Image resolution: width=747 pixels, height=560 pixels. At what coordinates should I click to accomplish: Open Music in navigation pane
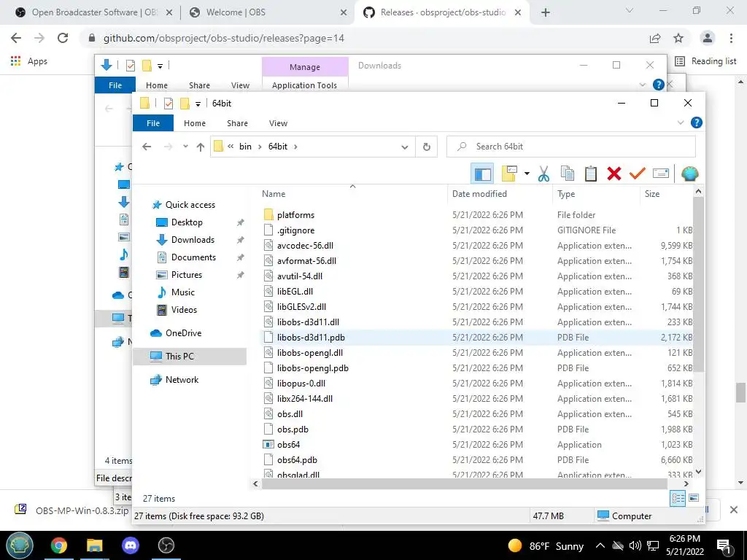pos(183,292)
